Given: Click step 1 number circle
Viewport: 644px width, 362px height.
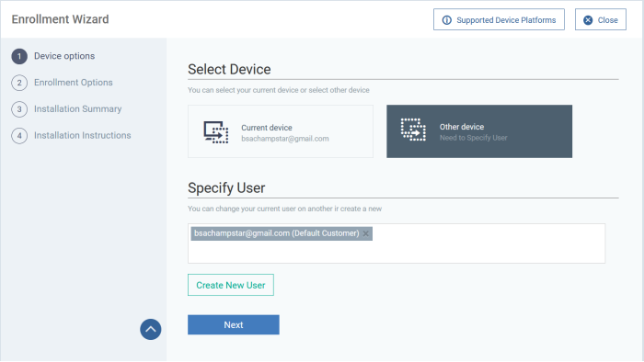Looking at the screenshot, I should (x=19, y=57).
